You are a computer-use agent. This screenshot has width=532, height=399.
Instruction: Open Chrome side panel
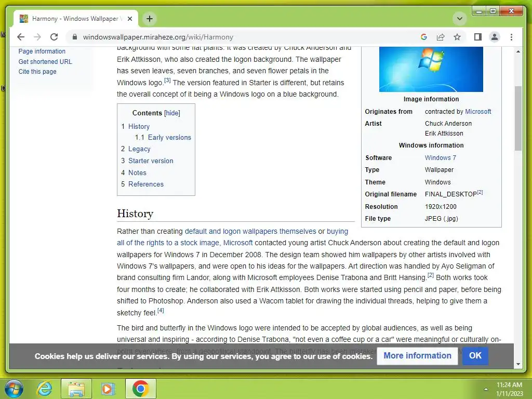coord(478,37)
